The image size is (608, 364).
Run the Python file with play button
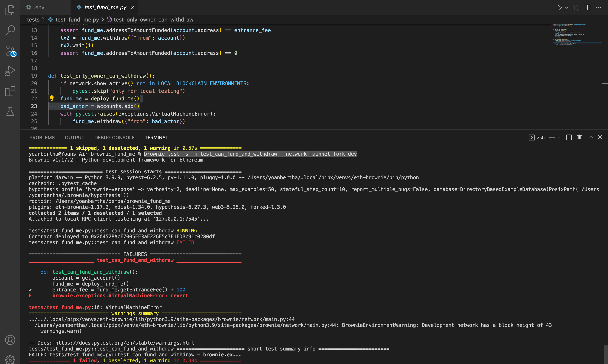(560, 7)
